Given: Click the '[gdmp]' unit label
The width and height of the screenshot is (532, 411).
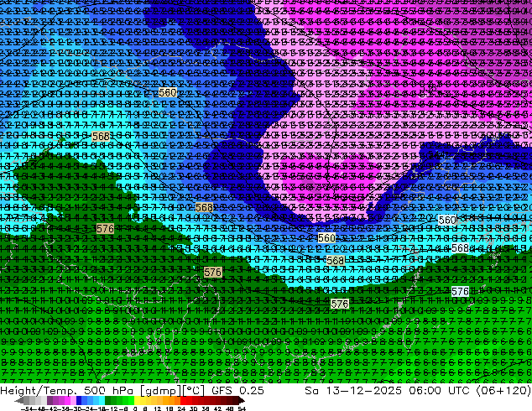Looking at the screenshot, I should click(159, 391).
